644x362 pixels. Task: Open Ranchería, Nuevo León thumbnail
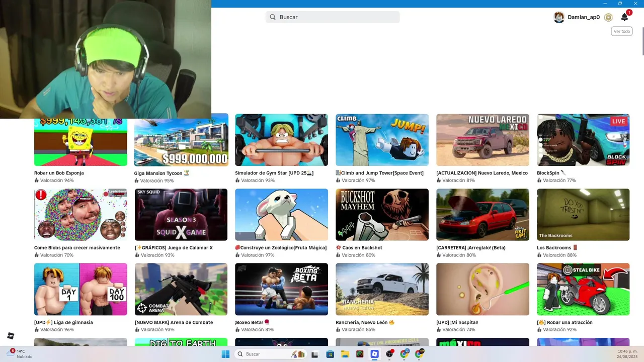[382, 289]
